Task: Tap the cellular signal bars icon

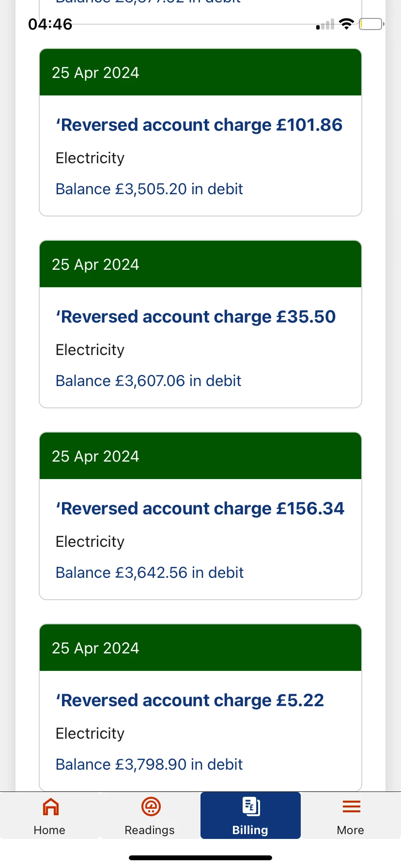Action: coord(325,25)
